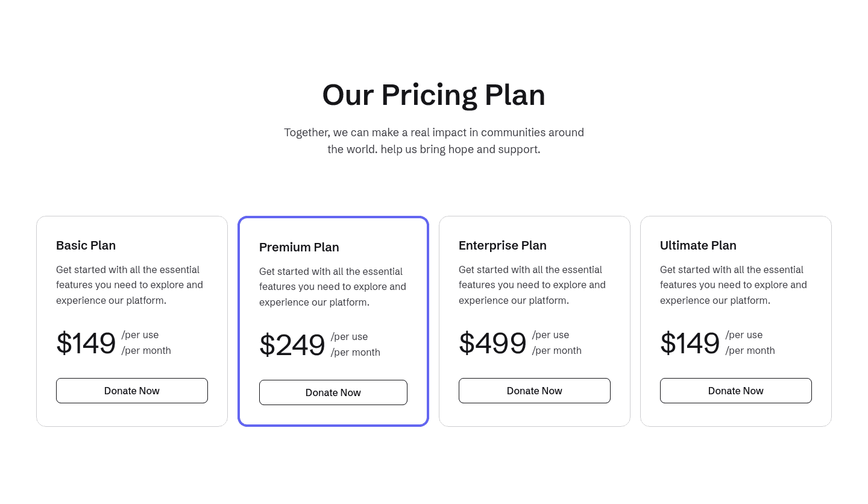
Task: Select the Ultimate Plan card
Action: coord(735,321)
